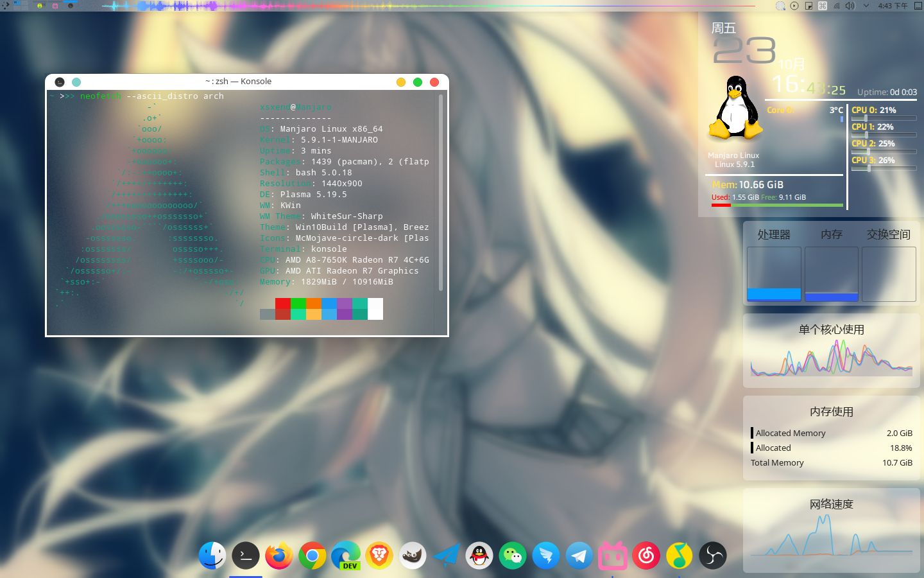Screen dimensions: 924x578
Task: Open the volume speaker tray icon
Action: [850, 6]
